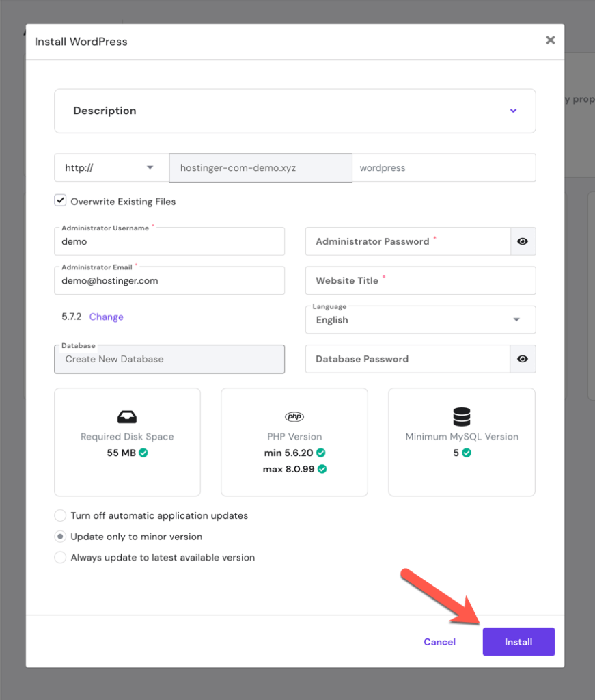Click the Required Disk Space storage icon
This screenshot has width=595, height=700.
coord(127,416)
